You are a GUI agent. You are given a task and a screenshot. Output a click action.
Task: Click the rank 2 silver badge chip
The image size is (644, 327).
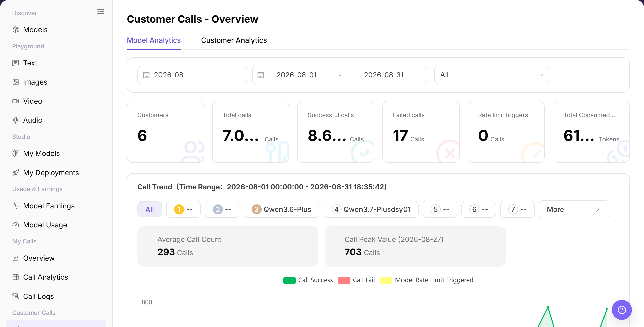pyautogui.click(x=222, y=209)
